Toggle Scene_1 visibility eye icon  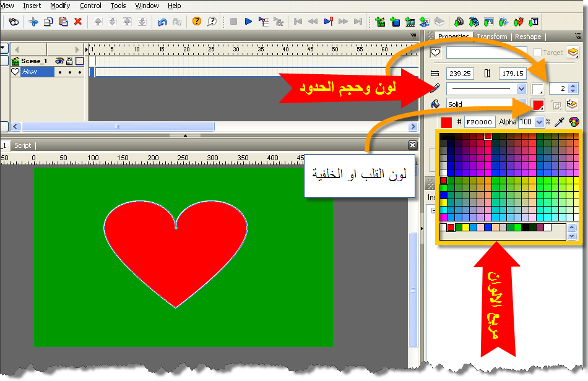[x=59, y=61]
